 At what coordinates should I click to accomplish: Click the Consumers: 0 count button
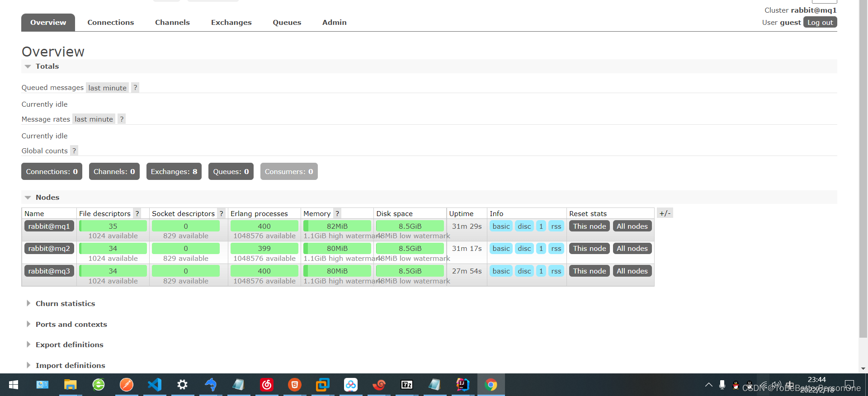tap(289, 171)
